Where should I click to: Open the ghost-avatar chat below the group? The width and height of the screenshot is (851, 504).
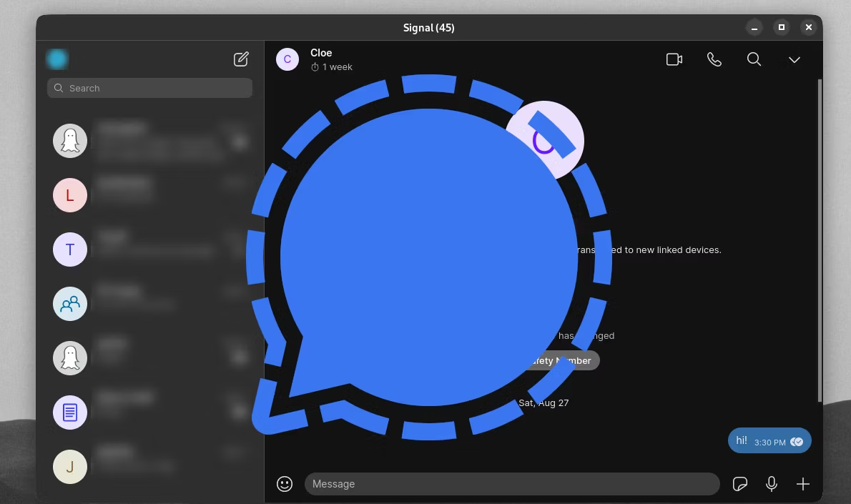coord(149,358)
